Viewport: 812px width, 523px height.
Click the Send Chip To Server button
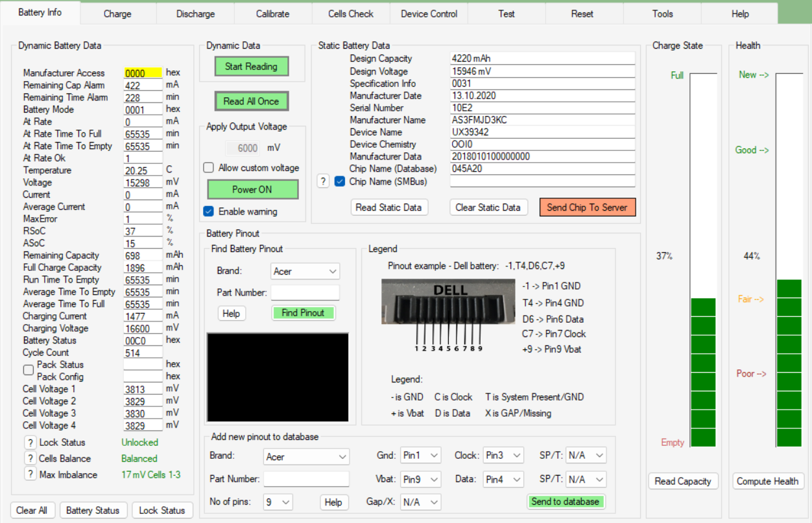[587, 207]
